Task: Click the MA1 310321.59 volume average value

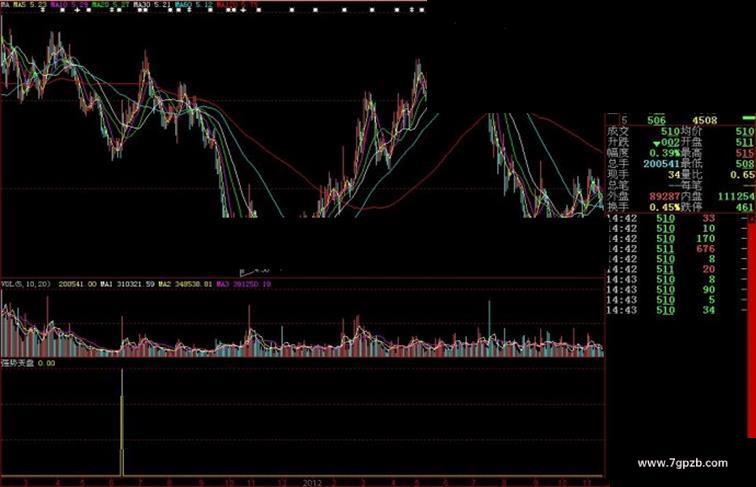Action: [x=127, y=284]
